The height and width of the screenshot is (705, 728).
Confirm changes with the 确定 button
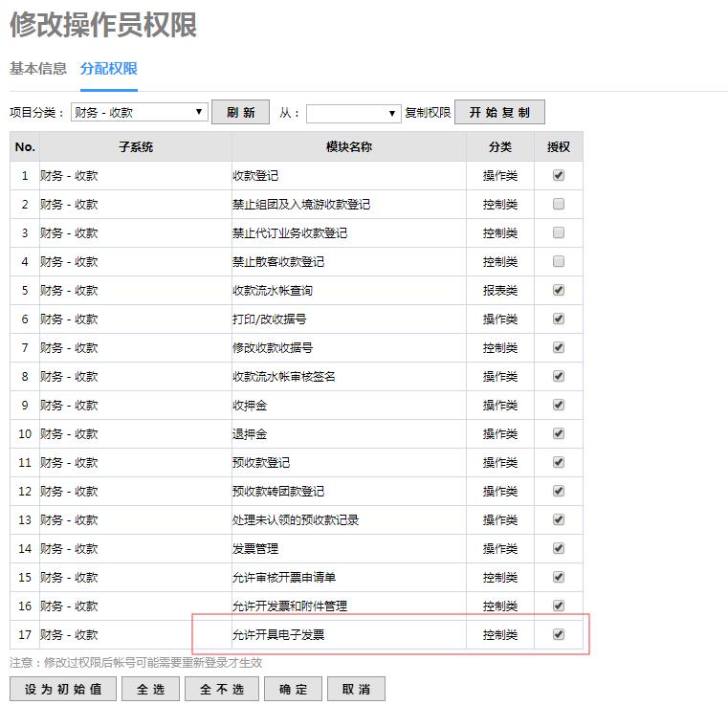tap(293, 689)
